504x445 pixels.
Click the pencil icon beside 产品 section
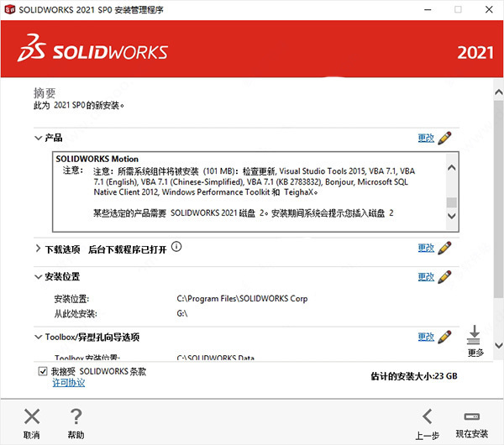(x=444, y=139)
